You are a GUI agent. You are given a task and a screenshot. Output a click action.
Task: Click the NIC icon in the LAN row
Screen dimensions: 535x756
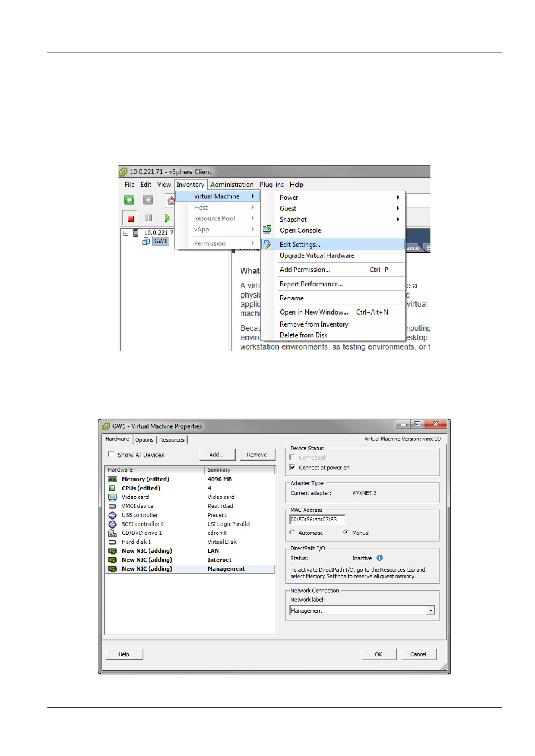(x=112, y=551)
